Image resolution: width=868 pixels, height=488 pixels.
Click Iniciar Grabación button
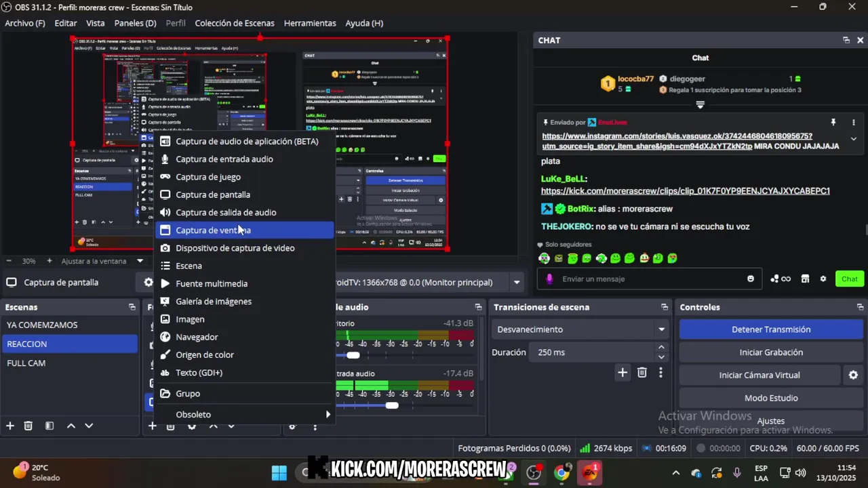771,352
